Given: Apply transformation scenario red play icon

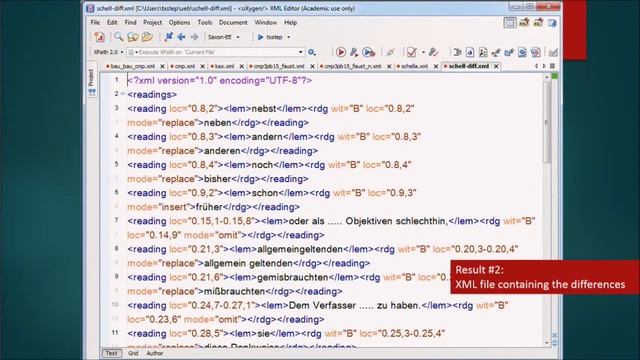Looking at the screenshot, I should (340, 52).
